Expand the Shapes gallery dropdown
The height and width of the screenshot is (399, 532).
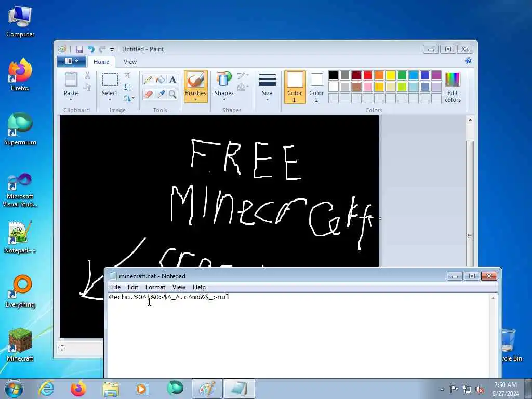coord(224,100)
